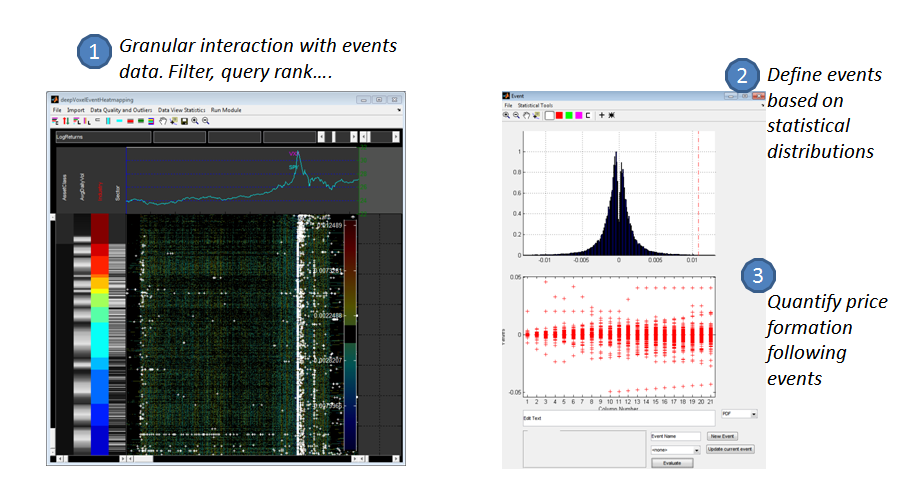Pick the magenta color swatch in Event toolbar
Screen dimensions: 910x495
point(579,115)
